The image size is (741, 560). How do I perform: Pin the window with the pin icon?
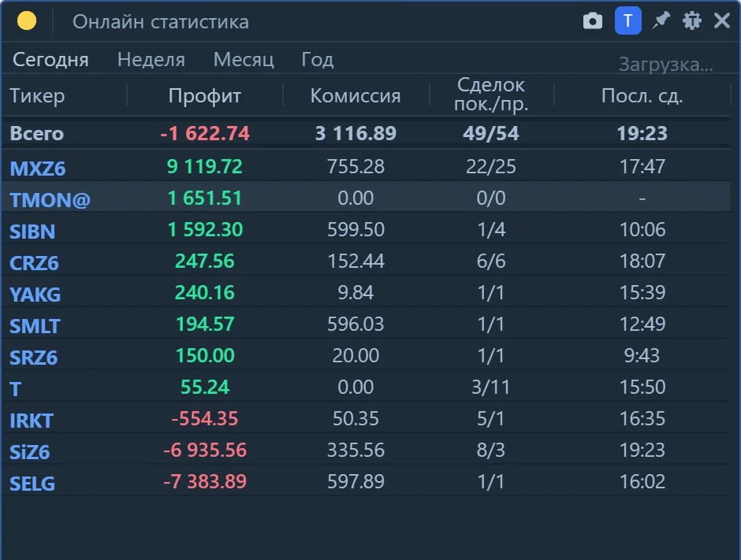[661, 20]
